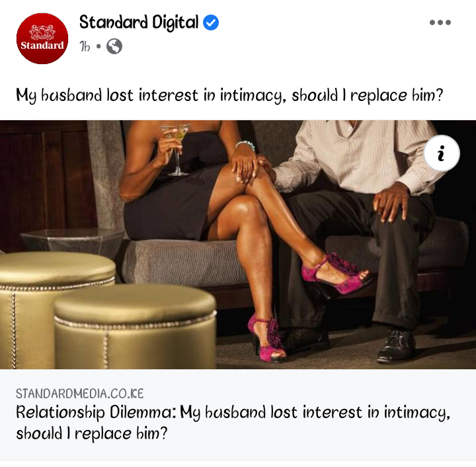Screen dimensions: 476x467
Task: Click the blue verified badge
Action: click(x=211, y=22)
